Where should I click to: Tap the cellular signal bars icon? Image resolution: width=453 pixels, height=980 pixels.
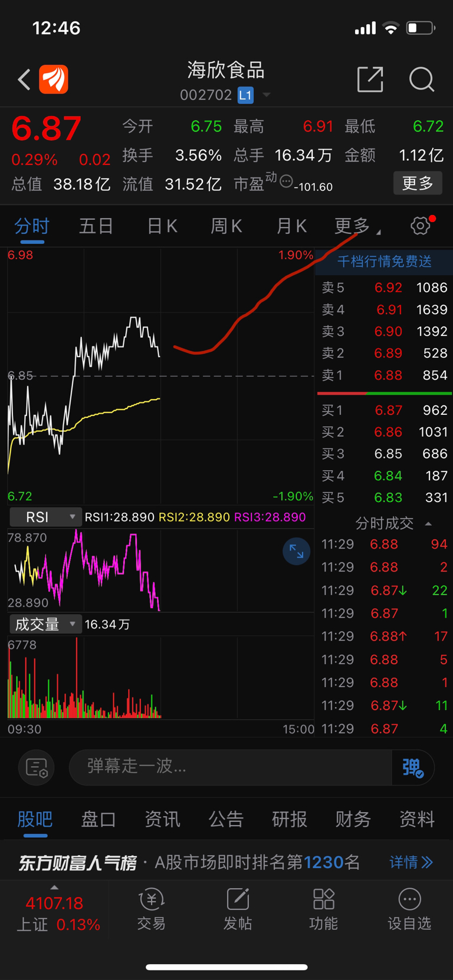point(365,28)
